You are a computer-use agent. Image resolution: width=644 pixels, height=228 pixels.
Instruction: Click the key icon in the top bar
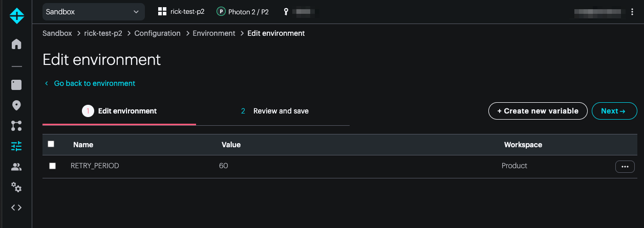pyautogui.click(x=286, y=11)
